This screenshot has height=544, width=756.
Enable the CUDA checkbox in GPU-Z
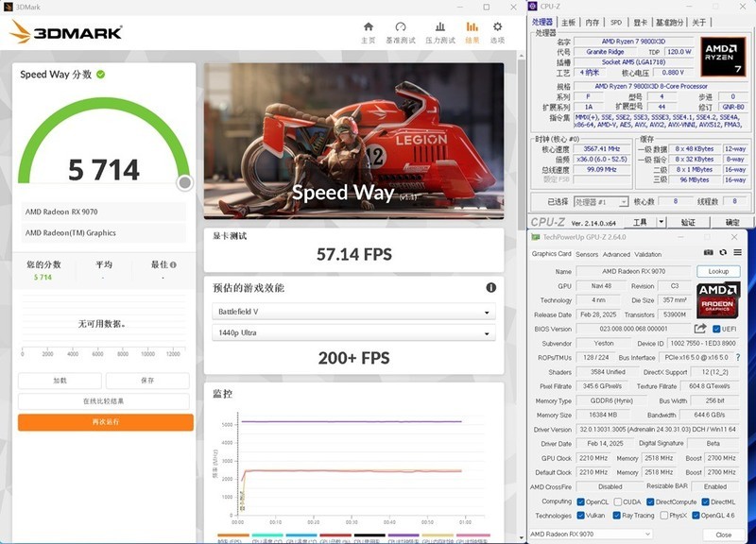(x=619, y=501)
